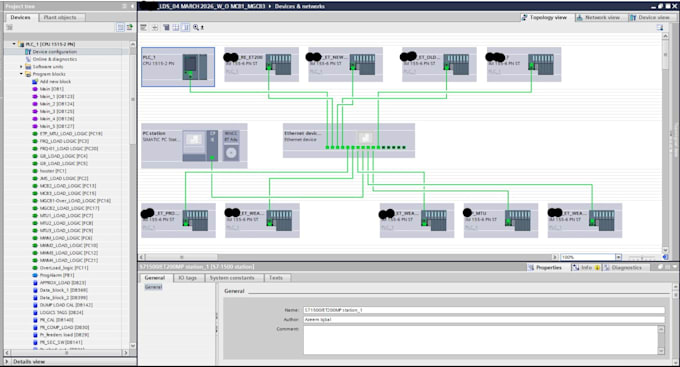Image resolution: width=680 pixels, height=367 pixels.
Task: Select Main_5 [OB127] block
Action: (x=57, y=126)
